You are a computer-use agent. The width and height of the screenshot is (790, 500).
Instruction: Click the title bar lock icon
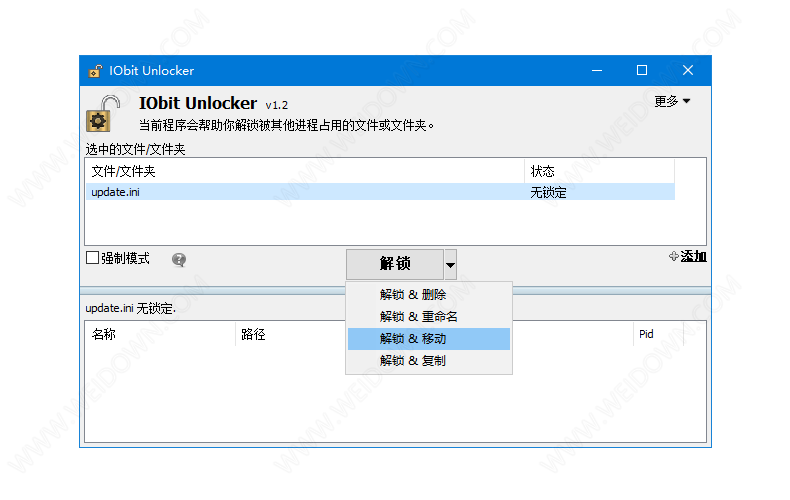[95, 71]
